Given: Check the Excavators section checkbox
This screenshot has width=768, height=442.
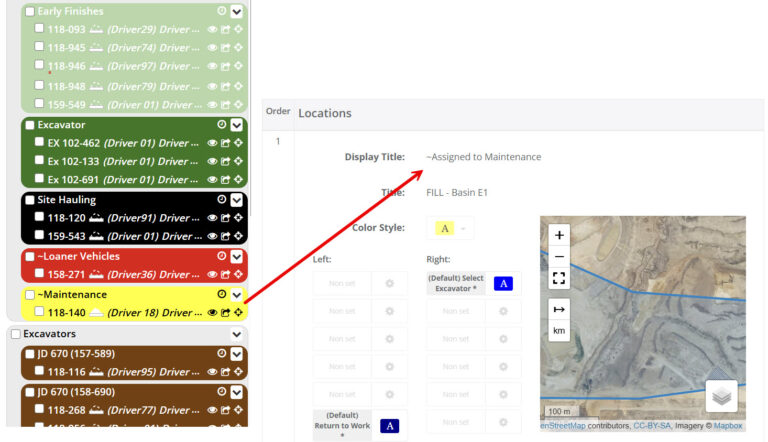Looking at the screenshot, I should point(16,334).
